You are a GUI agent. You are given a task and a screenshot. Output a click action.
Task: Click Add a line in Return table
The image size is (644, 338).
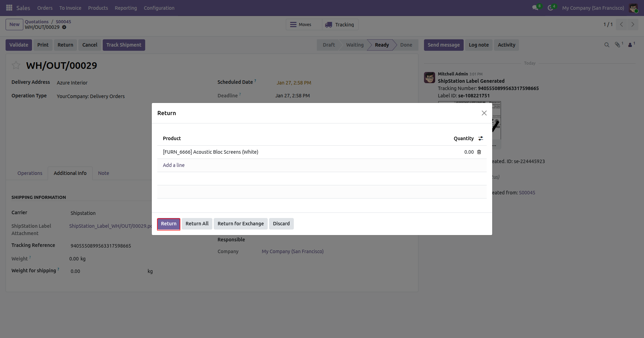[x=174, y=165]
